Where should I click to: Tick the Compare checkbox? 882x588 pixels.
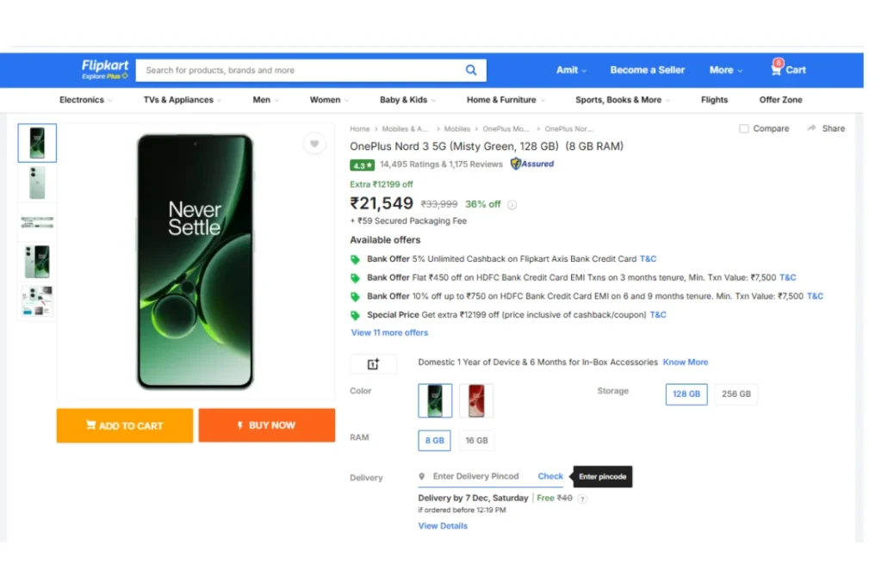tap(743, 129)
